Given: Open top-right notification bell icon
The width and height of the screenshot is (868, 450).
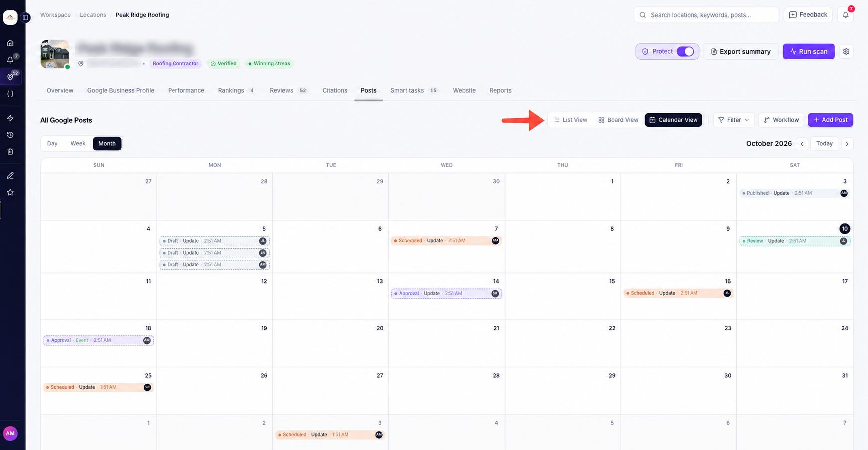Looking at the screenshot, I should tap(846, 15).
